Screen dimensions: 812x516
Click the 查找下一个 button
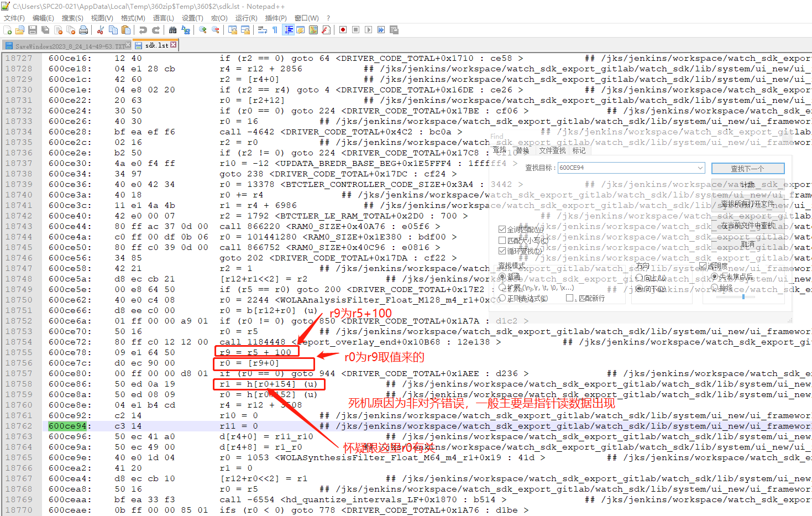[x=748, y=168]
